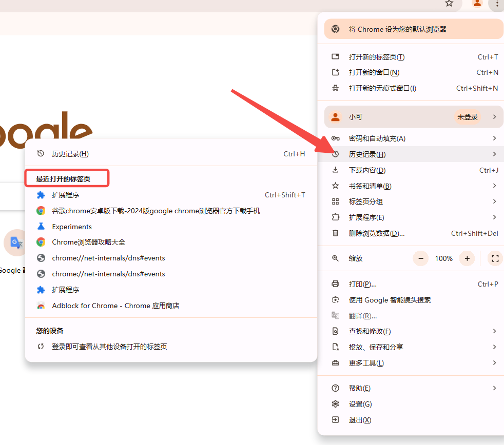This screenshot has width=504, height=445.
Task: Expand the 查找和修改 submenu chevron
Action: tap(494, 331)
